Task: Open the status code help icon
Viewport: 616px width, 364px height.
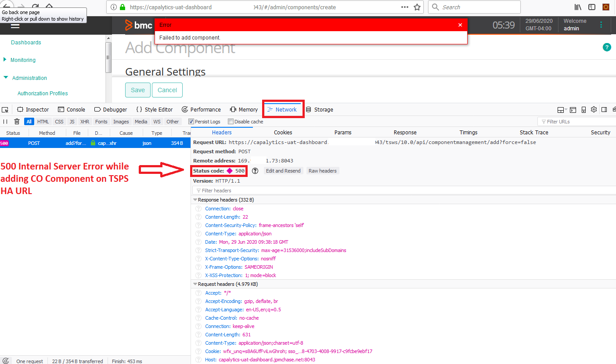Action: pos(255,171)
